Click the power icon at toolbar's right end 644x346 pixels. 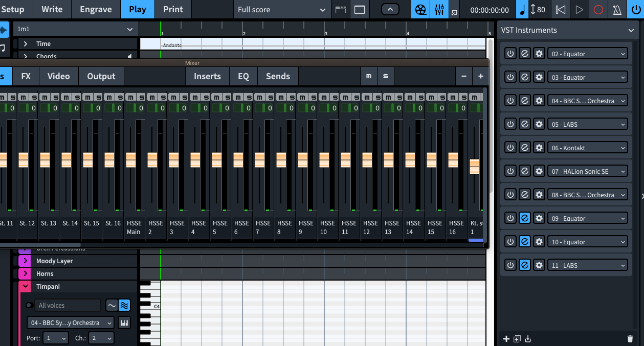pyautogui.click(x=636, y=10)
